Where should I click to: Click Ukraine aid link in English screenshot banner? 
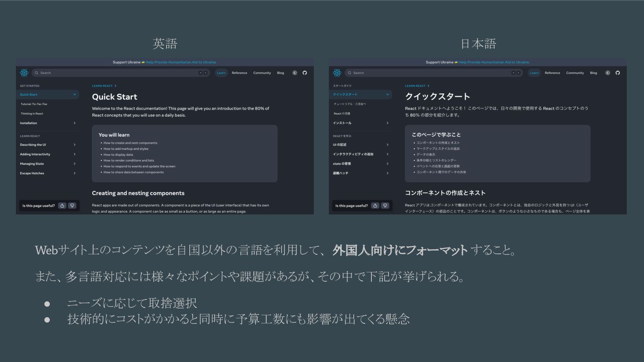[x=181, y=62]
